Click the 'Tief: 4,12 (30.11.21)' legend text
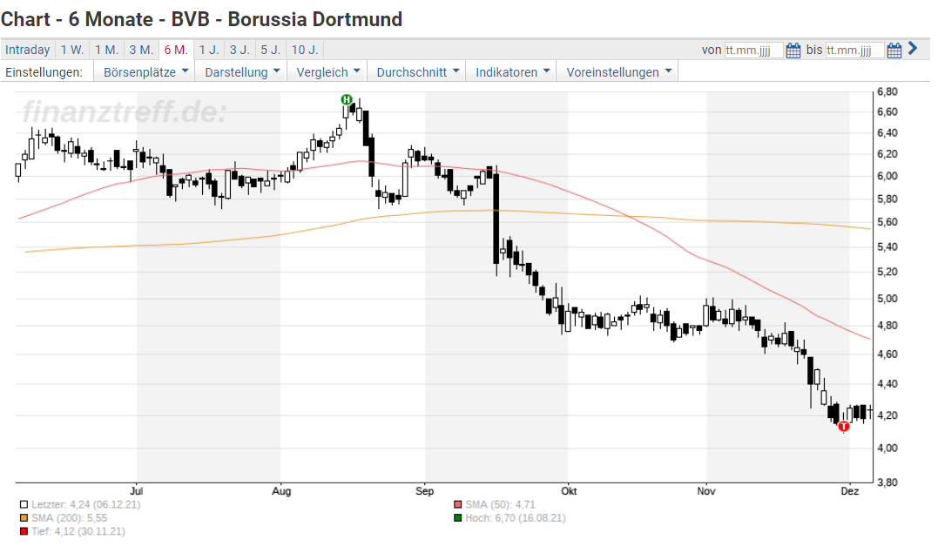This screenshot has height=560, width=938. [x=78, y=531]
